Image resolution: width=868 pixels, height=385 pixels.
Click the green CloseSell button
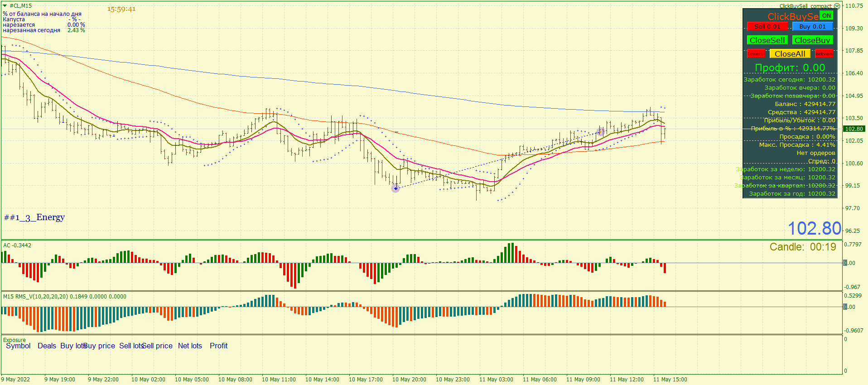click(x=767, y=40)
